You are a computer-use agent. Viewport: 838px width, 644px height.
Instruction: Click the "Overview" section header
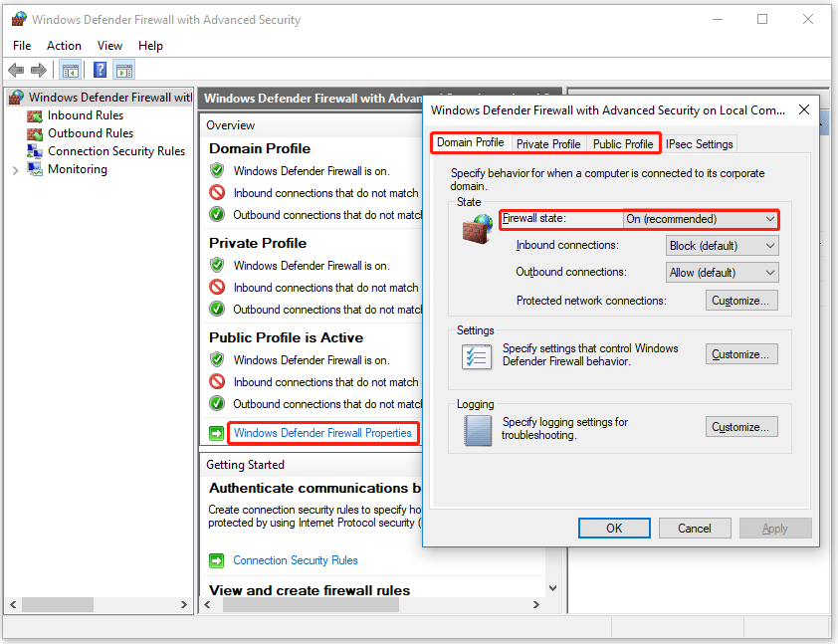point(230,125)
